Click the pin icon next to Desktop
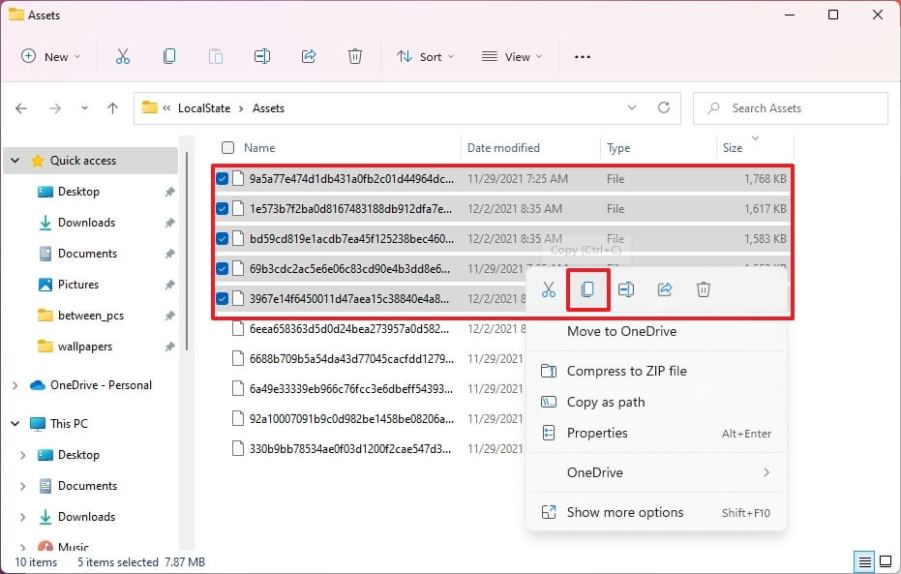This screenshot has height=574, width=901. [x=170, y=192]
